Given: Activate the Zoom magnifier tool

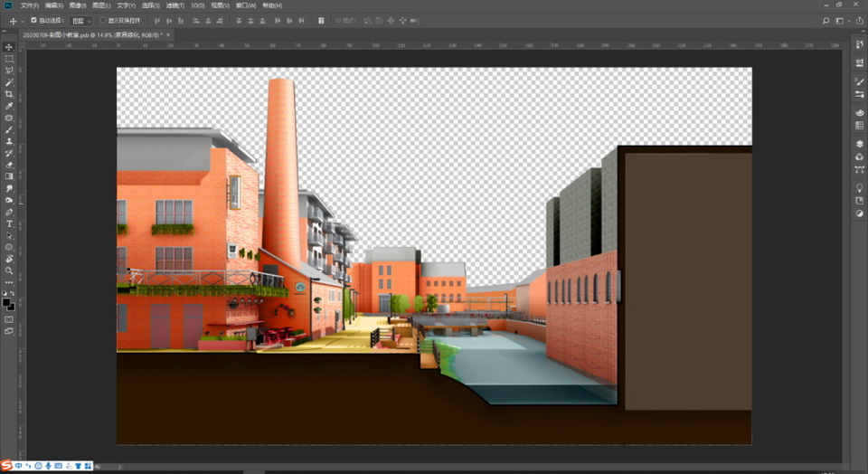Looking at the screenshot, I should (9, 270).
